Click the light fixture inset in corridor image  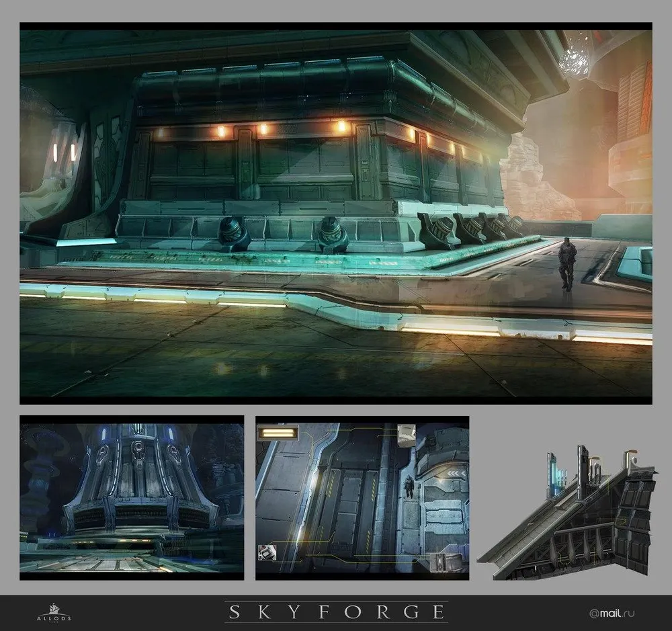point(279,432)
